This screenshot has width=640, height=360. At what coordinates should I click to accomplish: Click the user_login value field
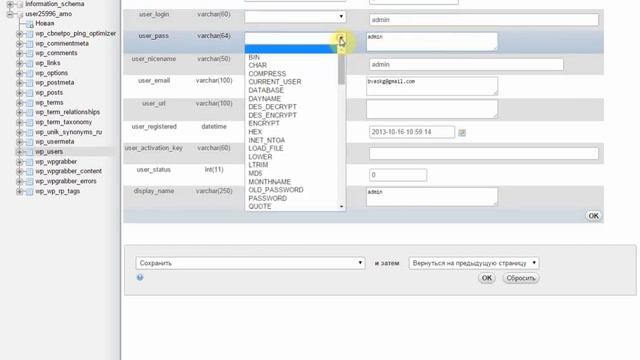click(484, 20)
